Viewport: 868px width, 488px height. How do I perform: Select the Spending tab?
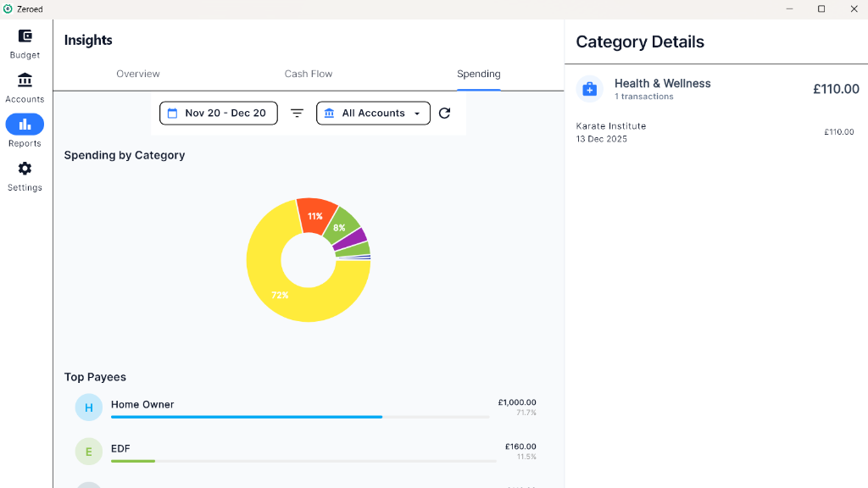pyautogui.click(x=479, y=74)
